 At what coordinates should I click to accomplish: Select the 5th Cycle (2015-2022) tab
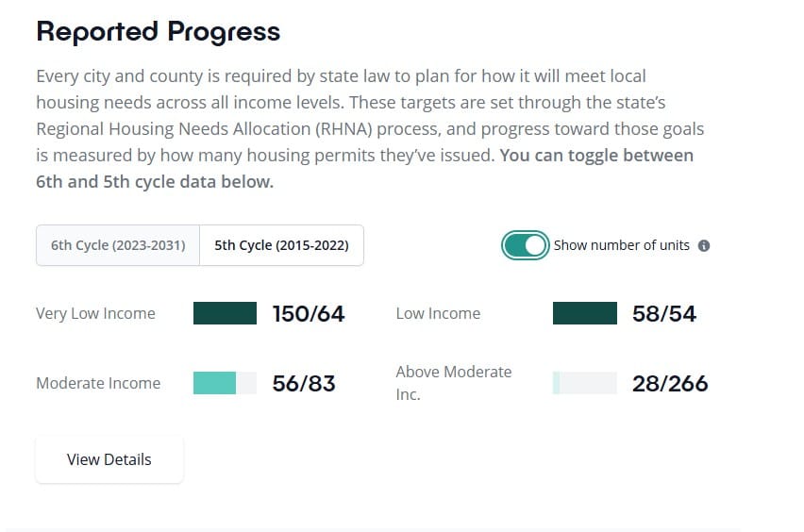[281, 245]
